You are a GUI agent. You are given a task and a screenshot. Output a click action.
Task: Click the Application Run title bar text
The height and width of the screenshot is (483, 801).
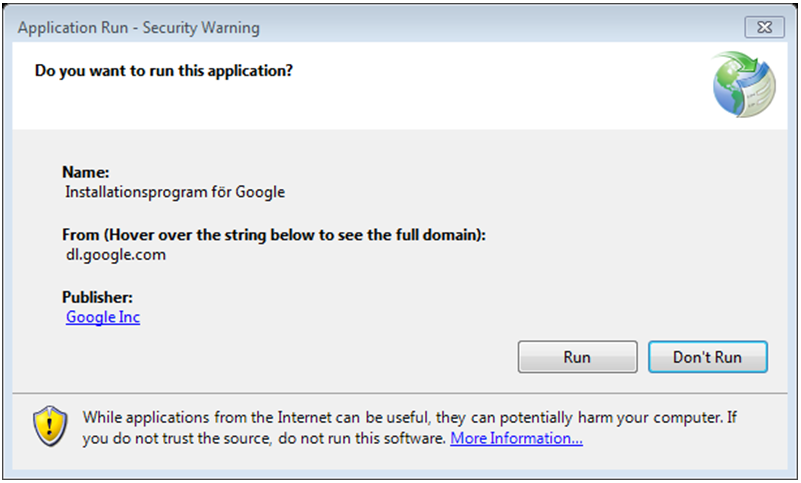[x=138, y=28]
